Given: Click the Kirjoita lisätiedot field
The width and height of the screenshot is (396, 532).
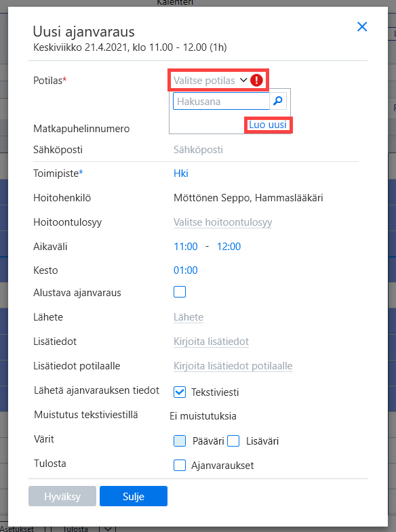Looking at the screenshot, I should (211, 342).
